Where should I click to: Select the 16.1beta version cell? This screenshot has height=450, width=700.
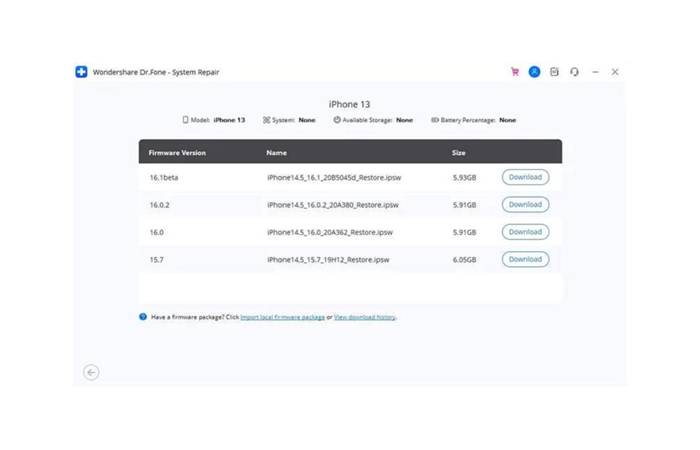(x=164, y=178)
